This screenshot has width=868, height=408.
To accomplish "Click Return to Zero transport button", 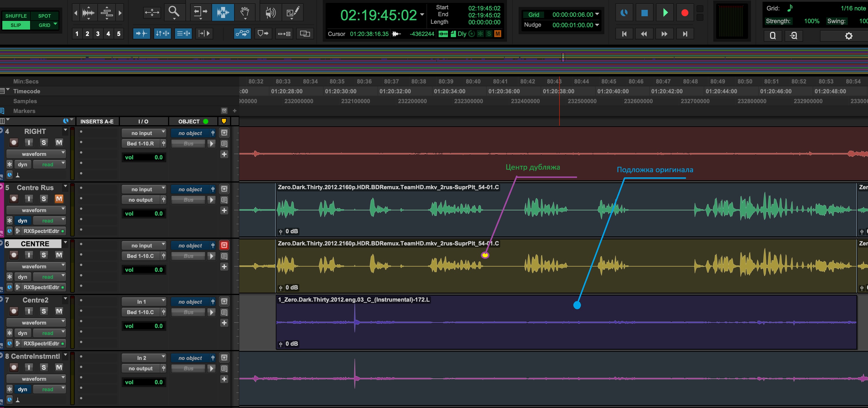I will [624, 34].
